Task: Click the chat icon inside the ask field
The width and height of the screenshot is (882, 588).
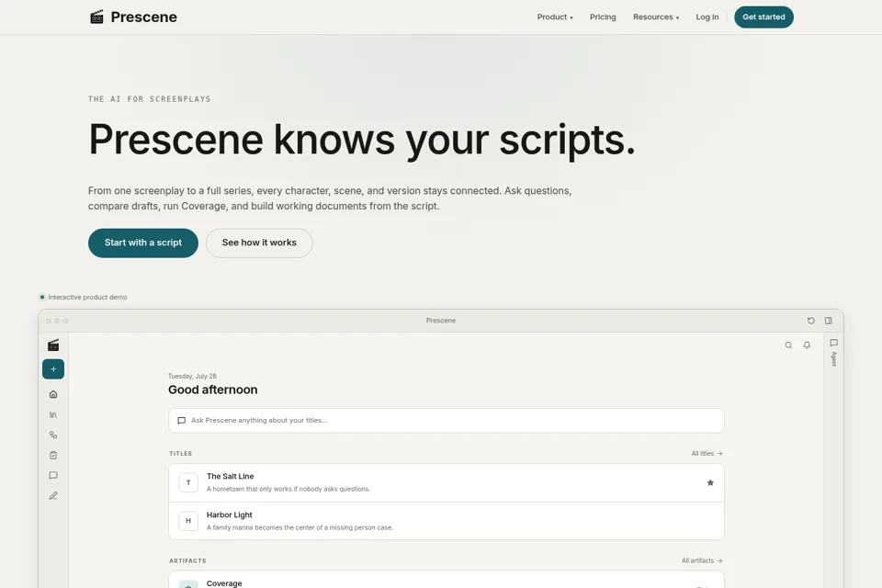Action: pos(182,421)
